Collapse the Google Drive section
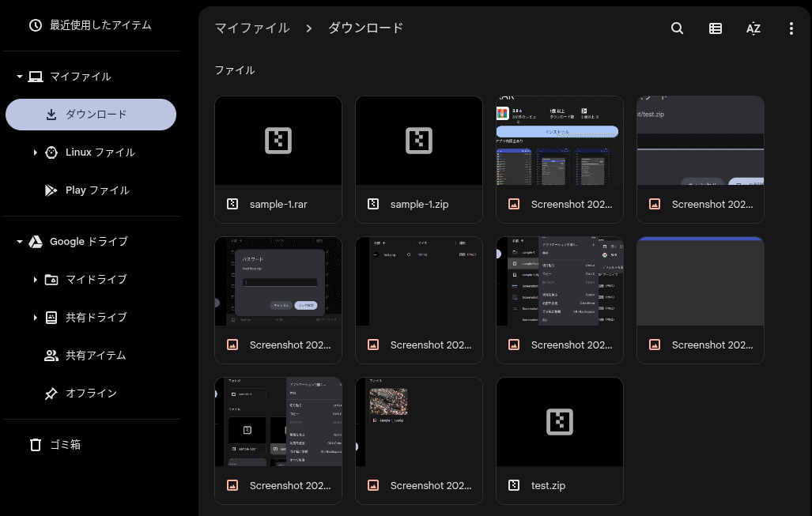This screenshot has width=812, height=516. point(17,241)
